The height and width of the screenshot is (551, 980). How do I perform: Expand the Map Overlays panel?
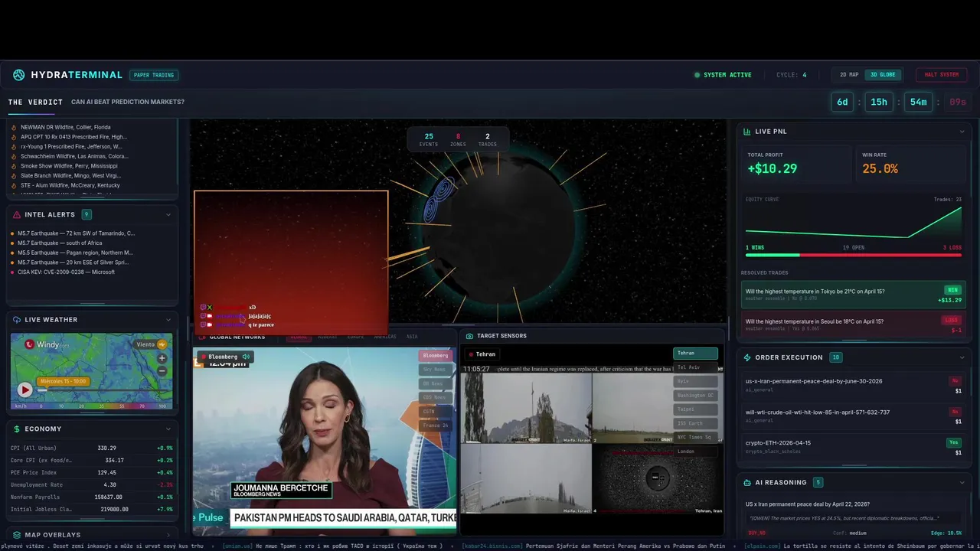pyautogui.click(x=168, y=535)
